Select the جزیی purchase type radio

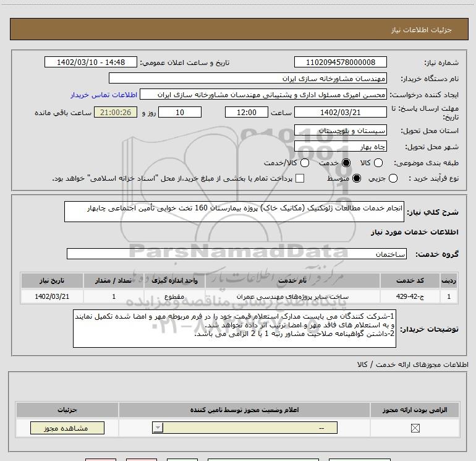coord(393,178)
